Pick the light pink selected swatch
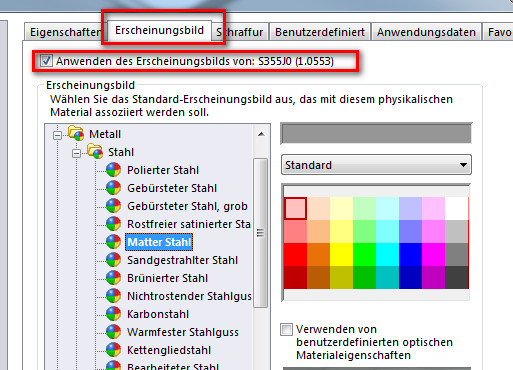Viewport: 513px width, 370px height. point(295,208)
